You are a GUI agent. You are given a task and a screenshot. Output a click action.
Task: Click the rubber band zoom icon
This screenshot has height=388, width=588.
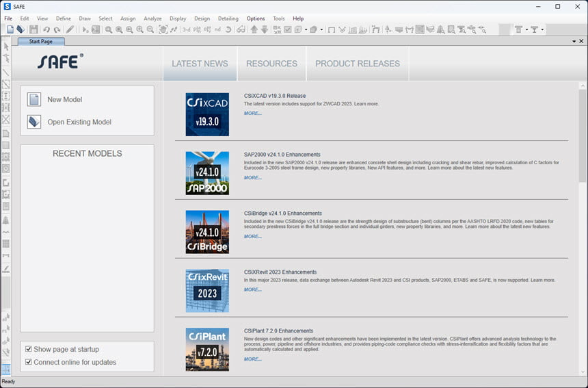109,29
